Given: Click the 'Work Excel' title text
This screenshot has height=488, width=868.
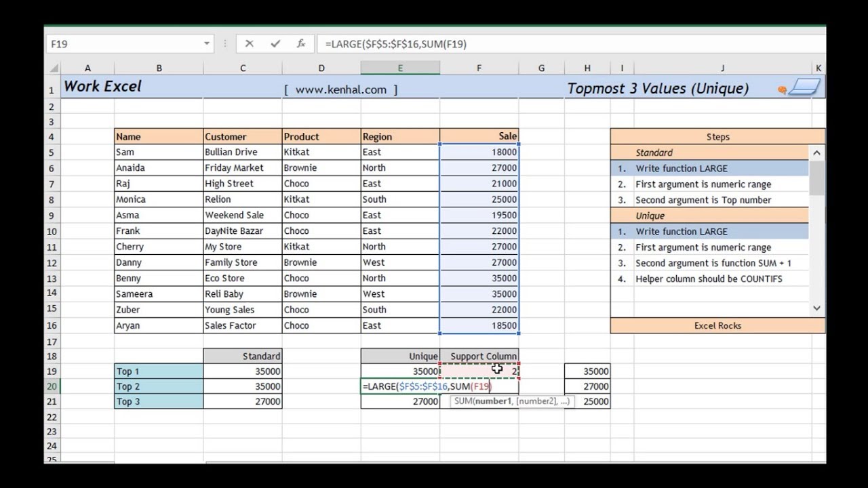Looking at the screenshot, I should click(x=102, y=87).
